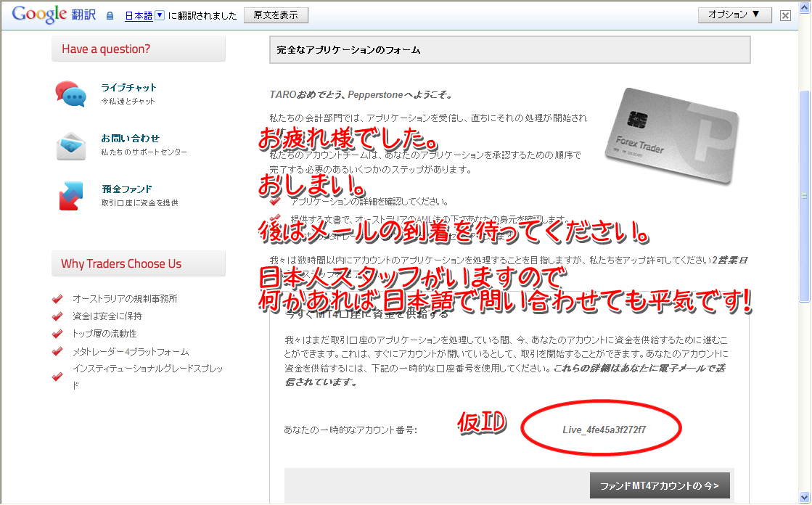
Task: Click the temporary account number Live_4fe45a3f272f7
Action: [x=604, y=430]
